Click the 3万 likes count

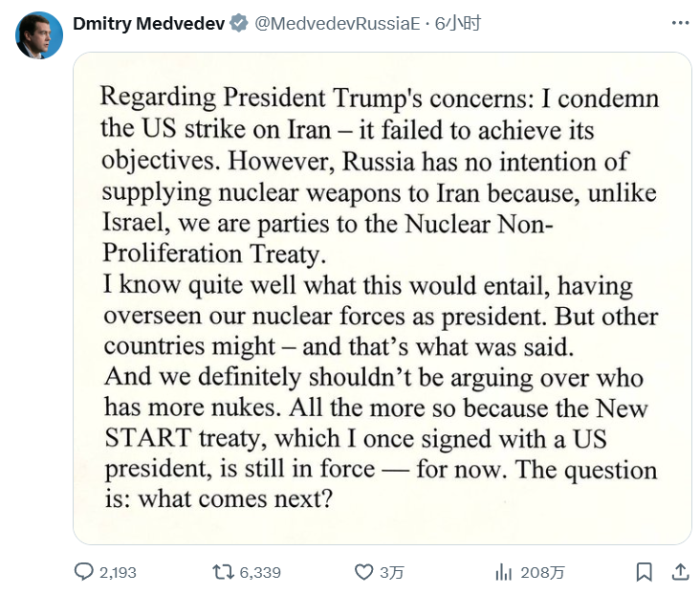pyautogui.click(x=392, y=572)
